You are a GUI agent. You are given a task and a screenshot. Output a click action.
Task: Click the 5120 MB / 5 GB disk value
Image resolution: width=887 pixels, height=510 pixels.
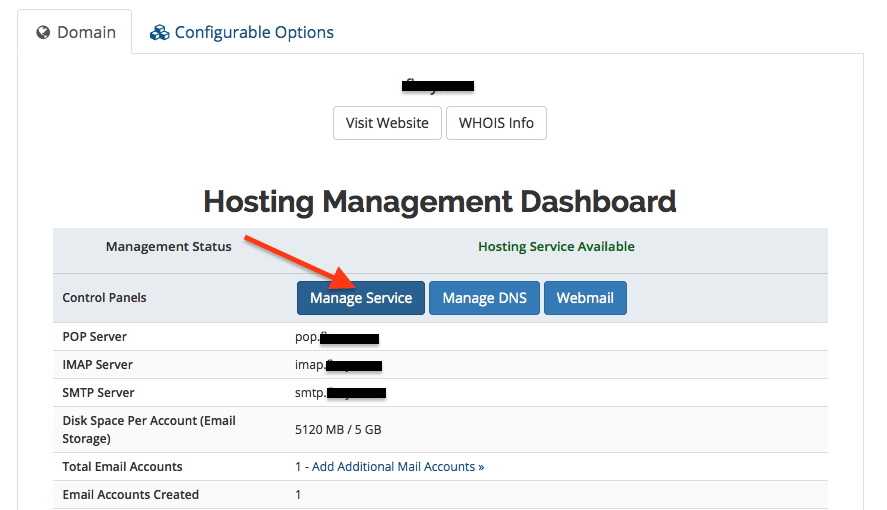tap(338, 430)
